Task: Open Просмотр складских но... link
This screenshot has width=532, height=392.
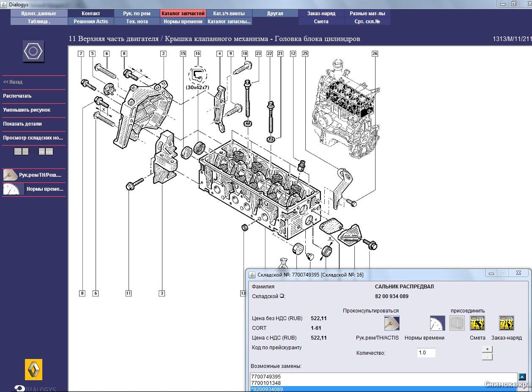Action: pos(33,138)
